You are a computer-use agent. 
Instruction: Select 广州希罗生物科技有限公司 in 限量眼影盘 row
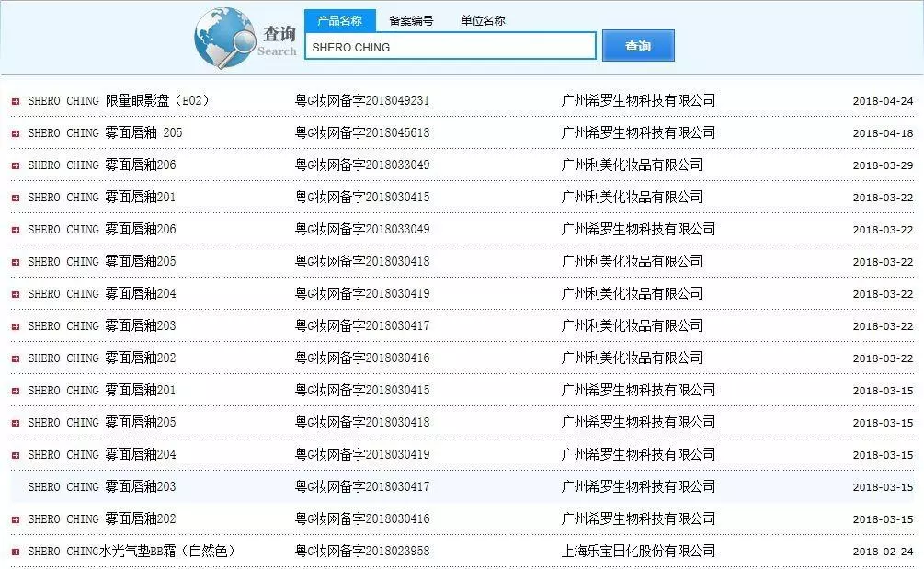point(638,101)
